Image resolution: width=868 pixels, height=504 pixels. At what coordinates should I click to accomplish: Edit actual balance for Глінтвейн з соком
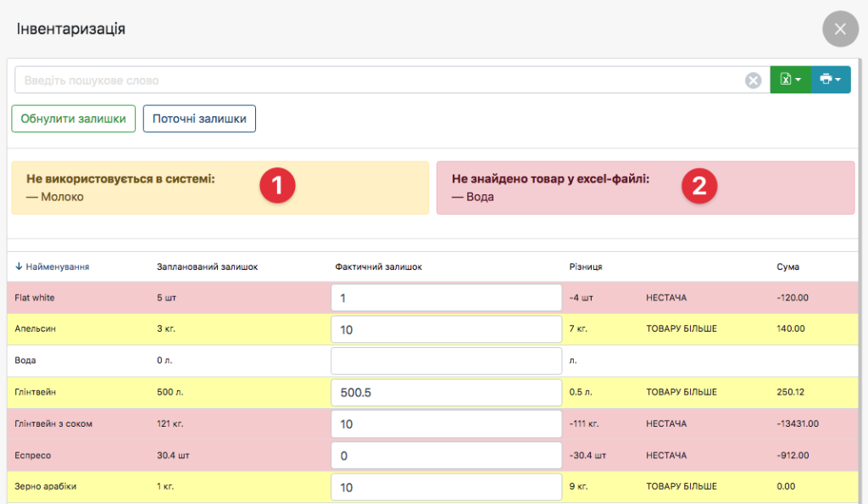(x=446, y=423)
